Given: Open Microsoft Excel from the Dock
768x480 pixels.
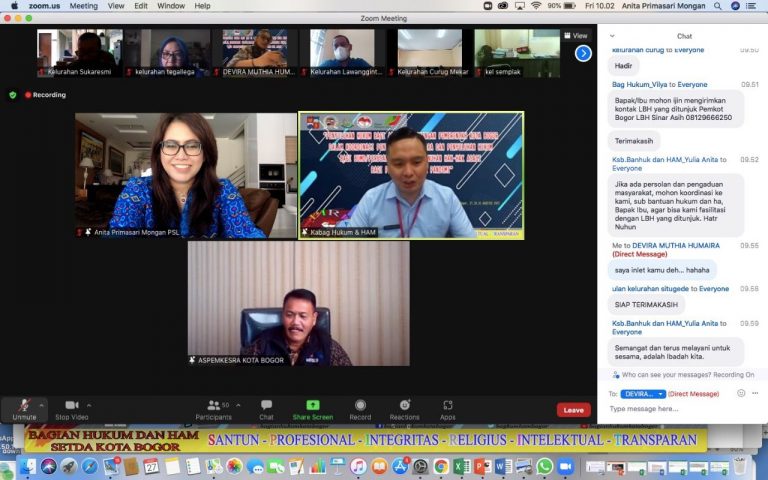Looking at the screenshot, I should (461, 466).
